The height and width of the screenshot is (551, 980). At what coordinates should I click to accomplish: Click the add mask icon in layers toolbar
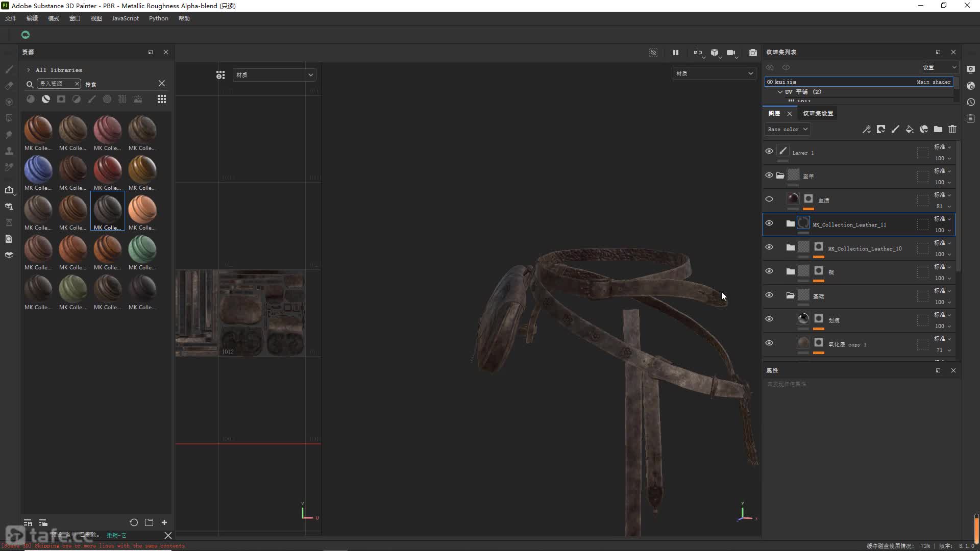tap(881, 129)
